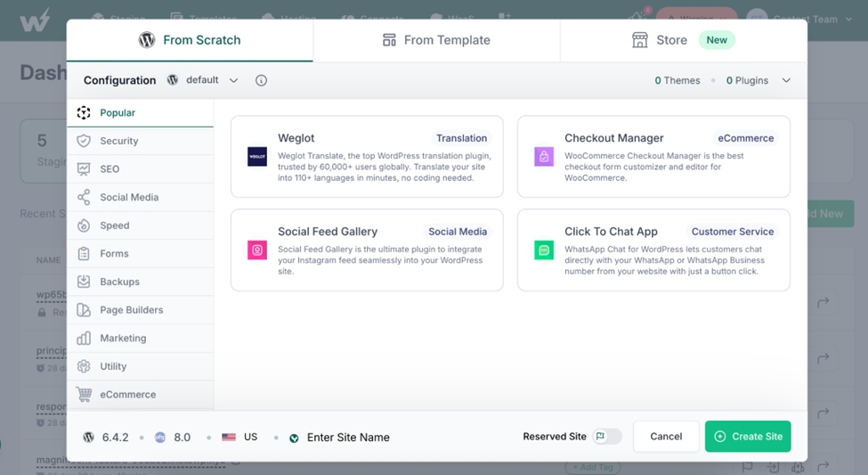The image size is (868, 475).
Task: Click the Forms clipboard icon
Action: coord(84,254)
